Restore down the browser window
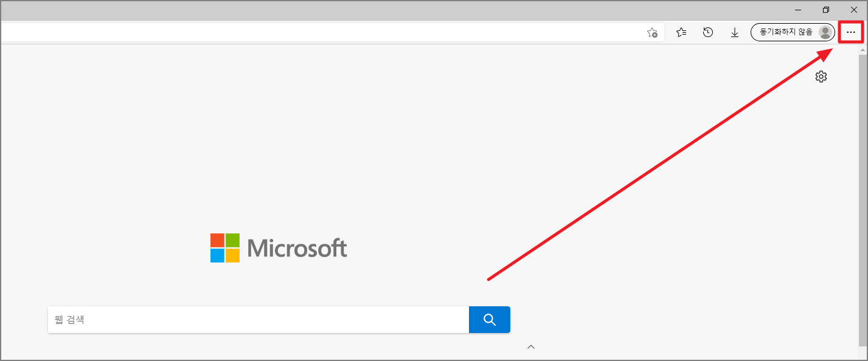 tap(826, 10)
